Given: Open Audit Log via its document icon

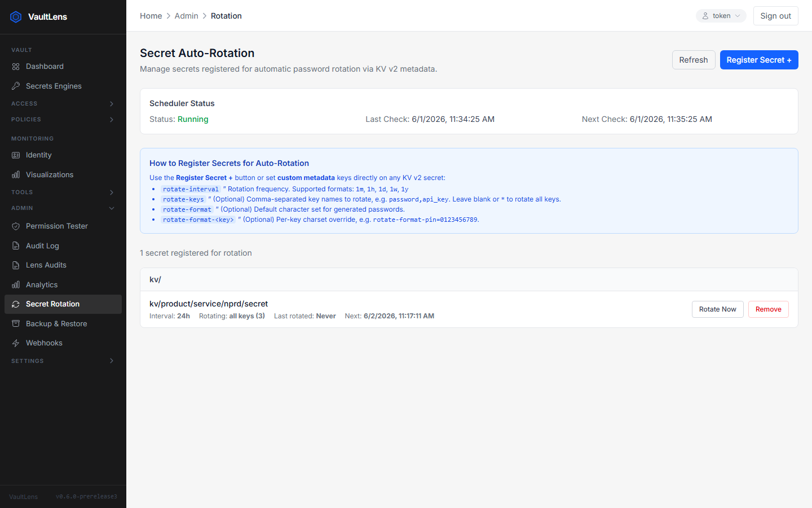Looking at the screenshot, I should [16, 246].
